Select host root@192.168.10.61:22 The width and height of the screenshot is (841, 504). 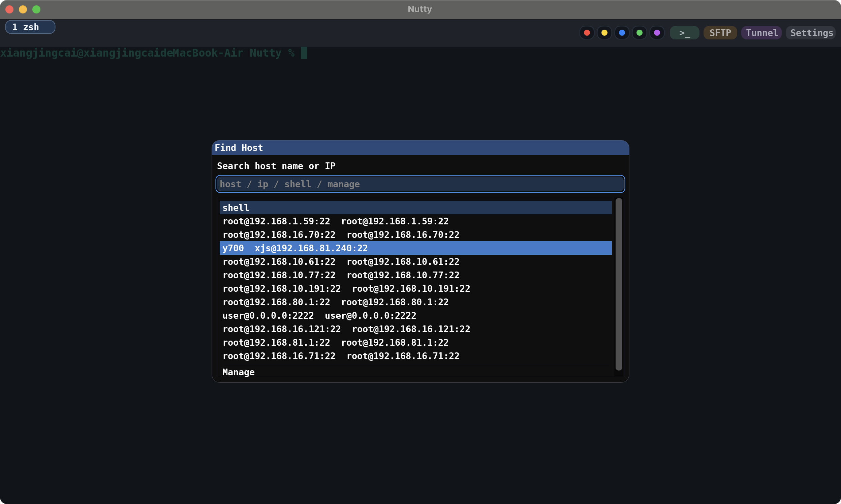tap(415, 261)
